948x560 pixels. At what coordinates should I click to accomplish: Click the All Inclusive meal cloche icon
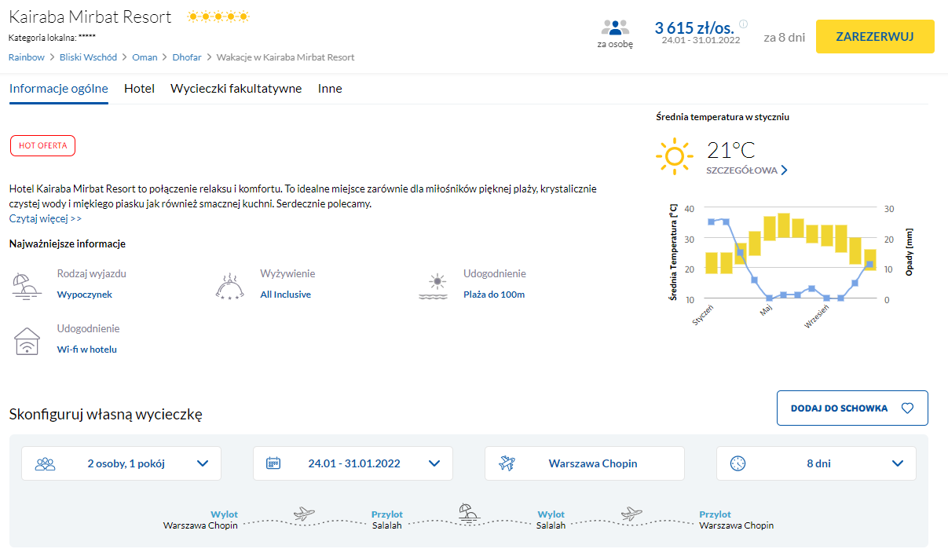[x=230, y=287]
